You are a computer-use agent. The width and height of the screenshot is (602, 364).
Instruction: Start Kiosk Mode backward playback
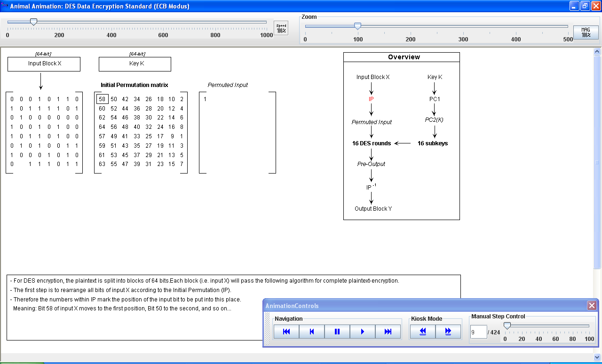pyautogui.click(x=423, y=332)
